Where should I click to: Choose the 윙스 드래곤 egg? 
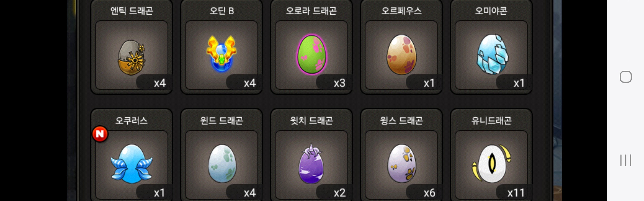coord(402,164)
